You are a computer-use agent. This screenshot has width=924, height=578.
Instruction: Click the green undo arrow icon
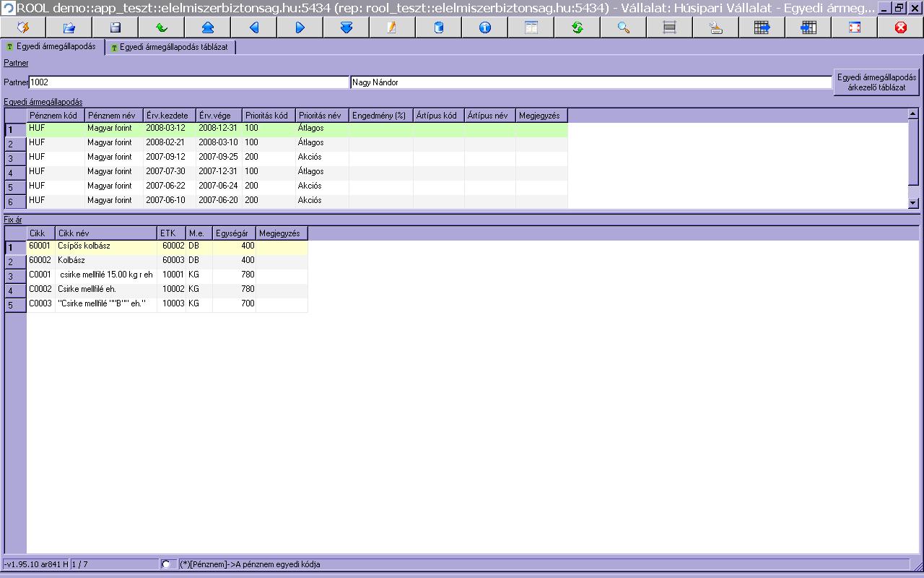coord(162,27)
